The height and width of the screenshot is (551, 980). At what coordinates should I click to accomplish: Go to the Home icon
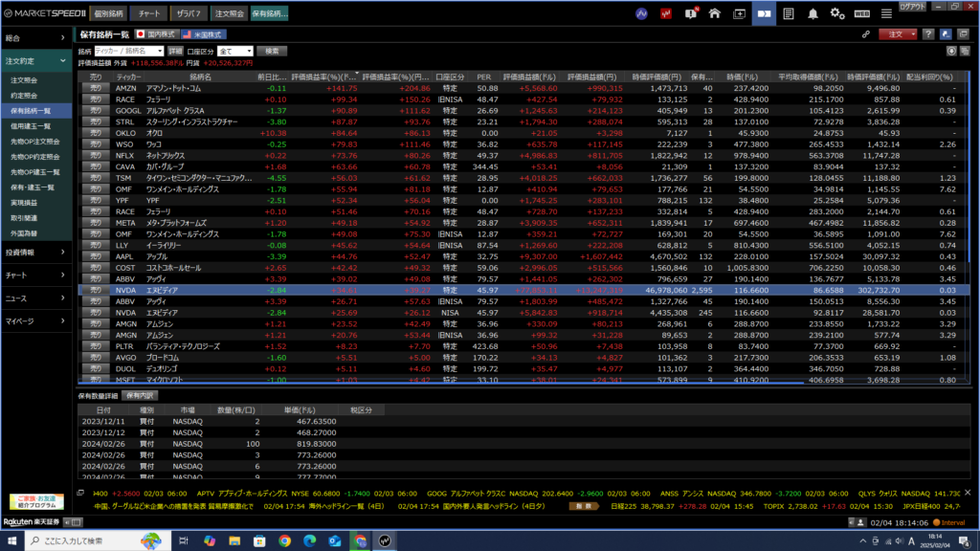point(714,13)
